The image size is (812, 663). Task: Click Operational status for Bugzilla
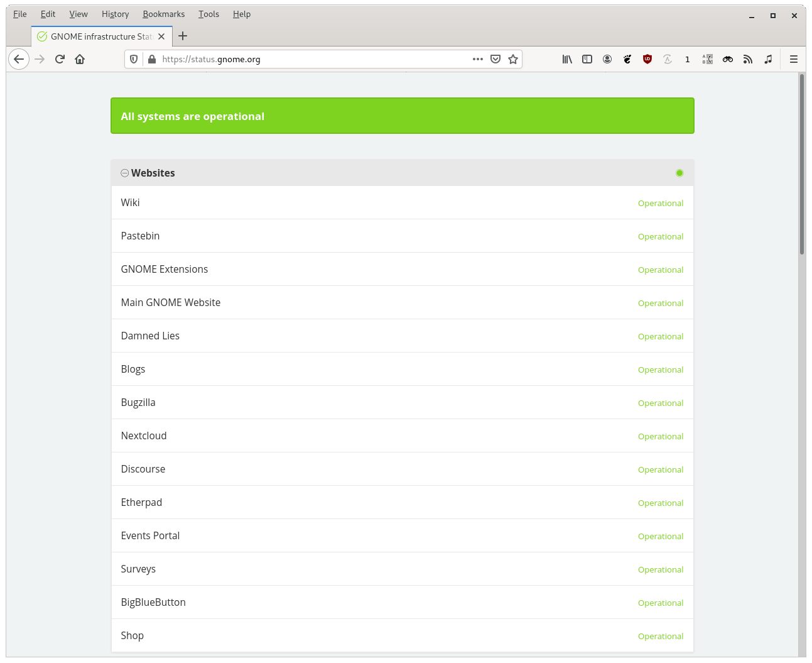click(661, 403)
